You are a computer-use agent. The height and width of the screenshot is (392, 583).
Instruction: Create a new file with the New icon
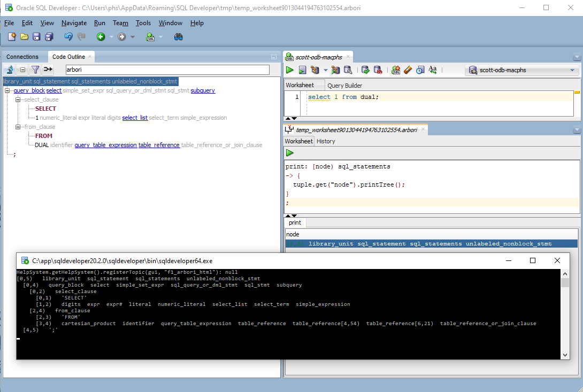pyautogui.click(x=12, y=36)
